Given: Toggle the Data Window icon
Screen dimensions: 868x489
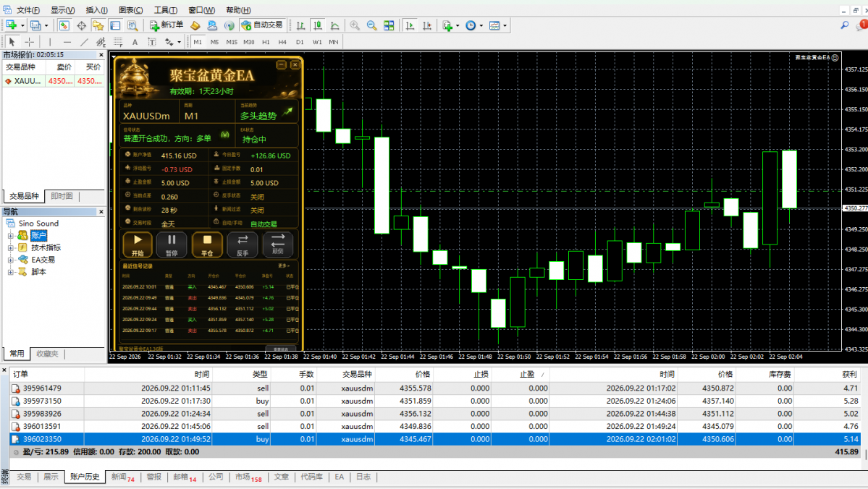Looking at the screenshot, I should click(x=81, y=25).
